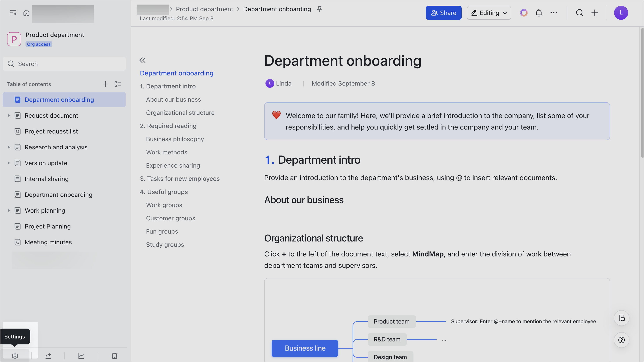Add page in Table of contents
Screen dimensions: 644x362
pyautogui.click(x=106, y=84)
